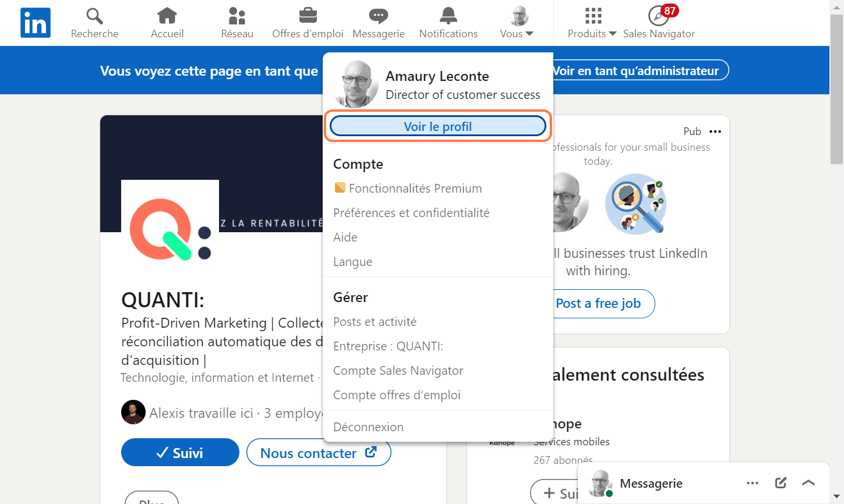Image resolution: width=844 pixels, height=504 pixels.
Task: Go to Accueil home icon
Action: click(167, 16)
